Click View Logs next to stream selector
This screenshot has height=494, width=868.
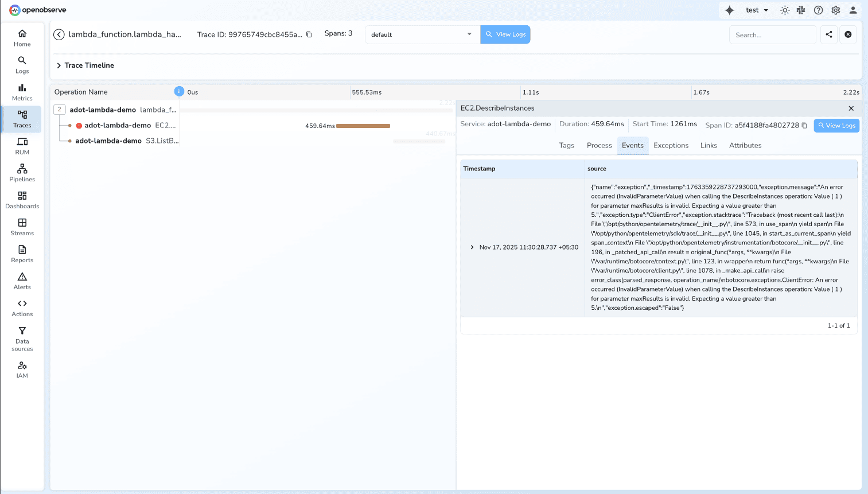(x=505, y=34)
